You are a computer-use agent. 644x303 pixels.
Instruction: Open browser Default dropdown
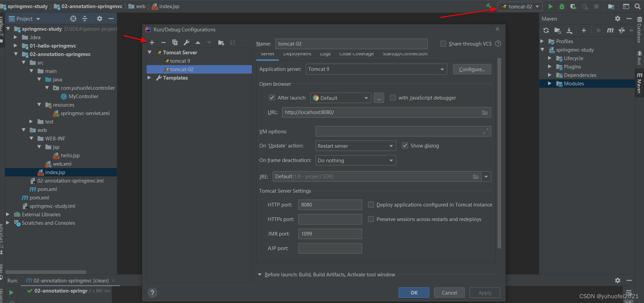click(340, 98)
